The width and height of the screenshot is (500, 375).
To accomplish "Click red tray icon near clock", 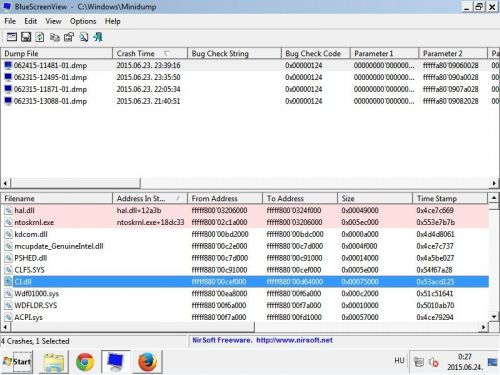I will point(434,362).
